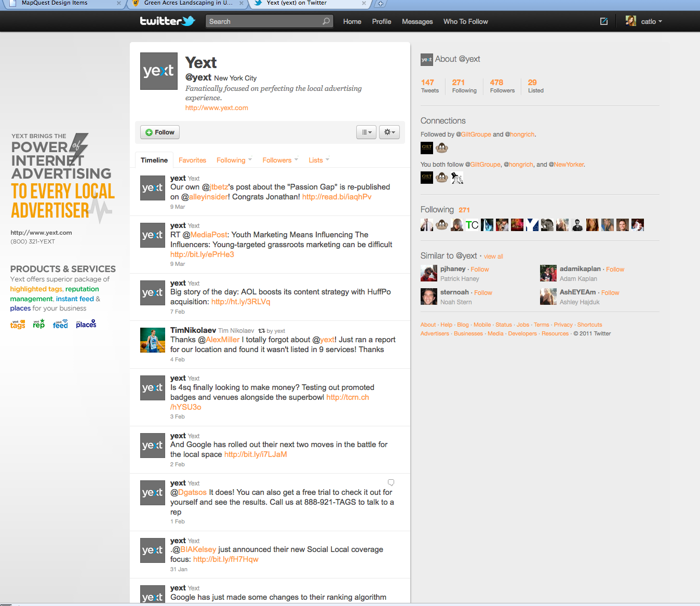Screen dimensions: 700x606
Task: Open the http://bit.ly/i7LJaM tweet link
Action: [x=255, y=454]
